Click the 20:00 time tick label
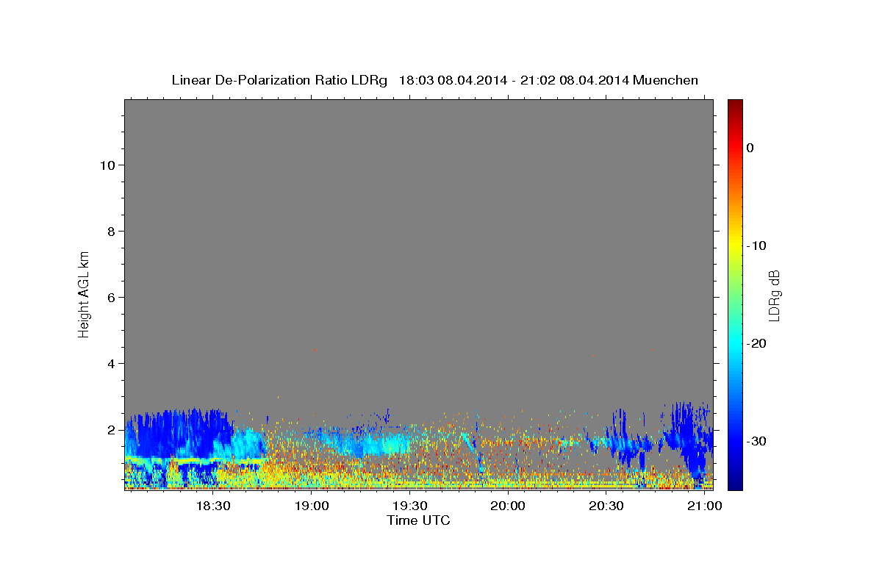 click(x=508, y=506)
